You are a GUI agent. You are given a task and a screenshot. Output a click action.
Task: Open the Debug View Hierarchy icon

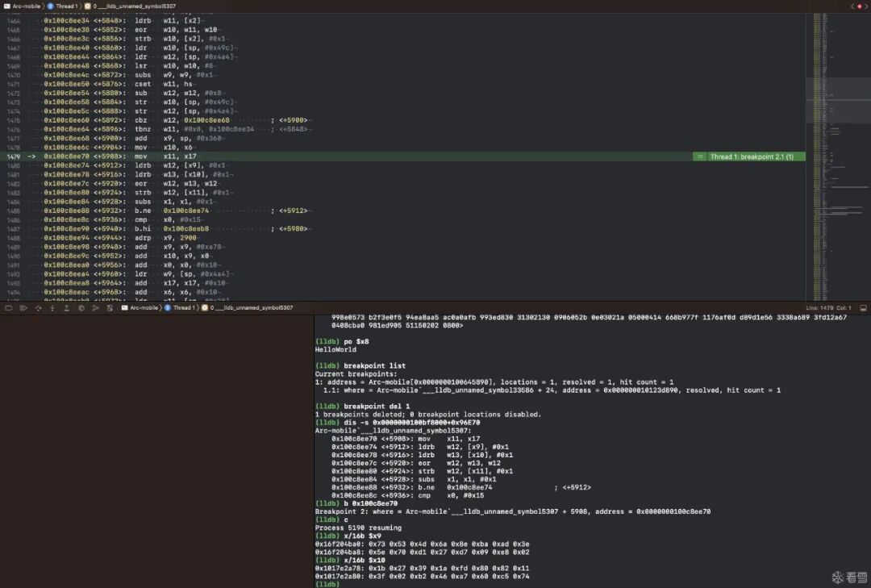81,308
